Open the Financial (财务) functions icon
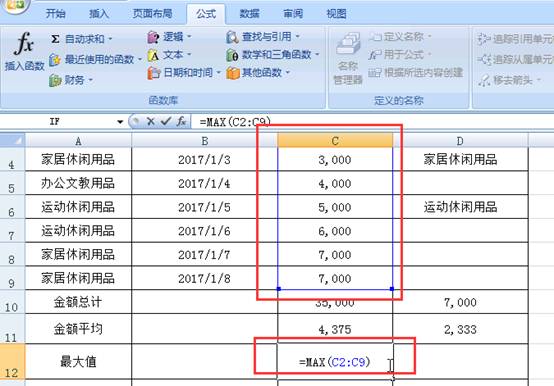Screen dimensions: 554x386 click(55, 81)
